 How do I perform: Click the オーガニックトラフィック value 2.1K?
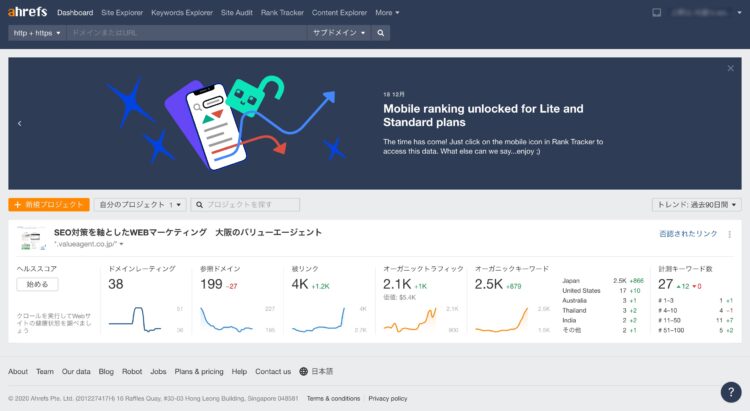click(397, 284)
